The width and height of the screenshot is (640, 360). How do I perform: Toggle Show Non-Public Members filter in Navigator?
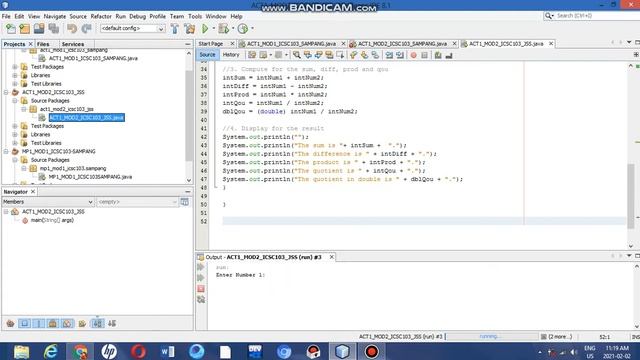coord(53,323)
